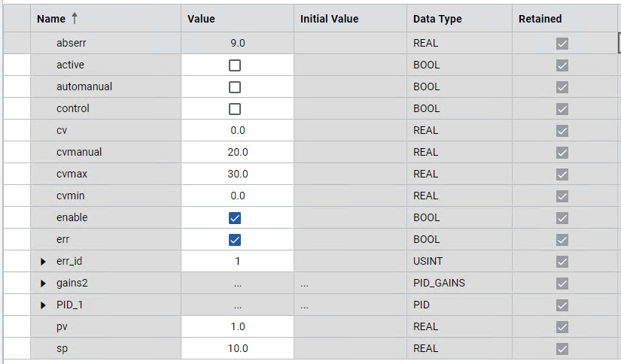Click the Initial Value column header
Image resolution: width=621 pixels, height=364 pixels.
click(329, 19)
